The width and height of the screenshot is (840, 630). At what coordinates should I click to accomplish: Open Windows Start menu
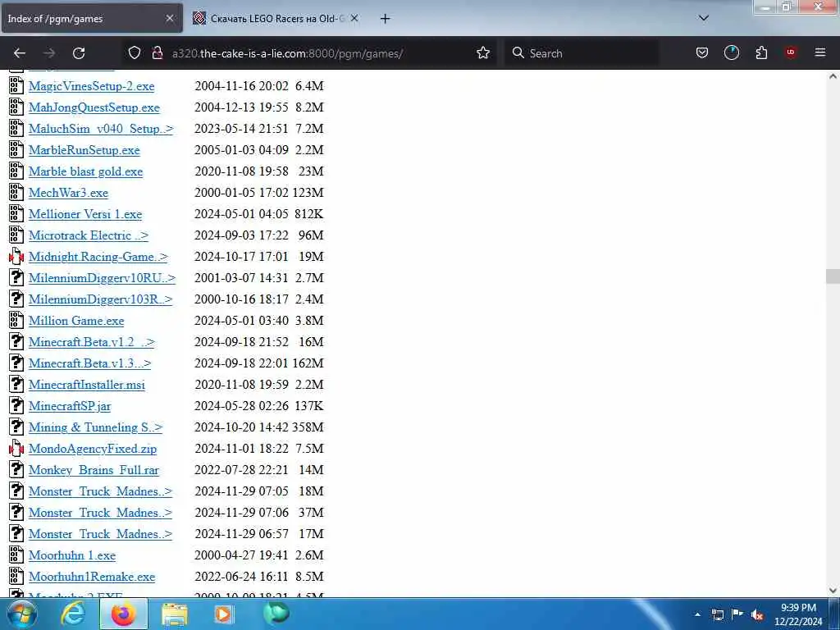21,614
